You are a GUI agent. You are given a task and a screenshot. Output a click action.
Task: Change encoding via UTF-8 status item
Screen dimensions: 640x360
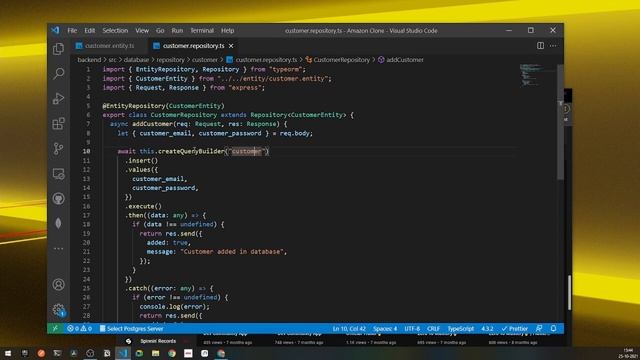pyautogui.click(x=412, y=329)
